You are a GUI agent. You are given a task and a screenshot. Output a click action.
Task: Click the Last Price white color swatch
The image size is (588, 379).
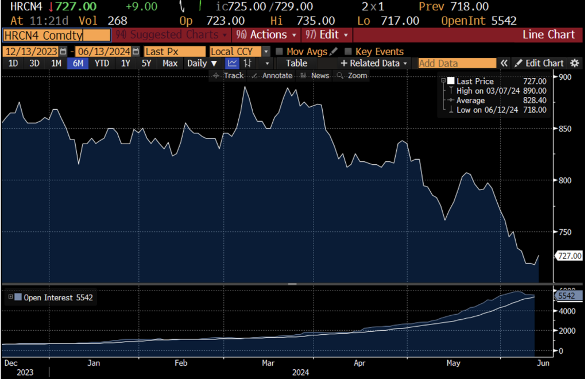[451, 82]
